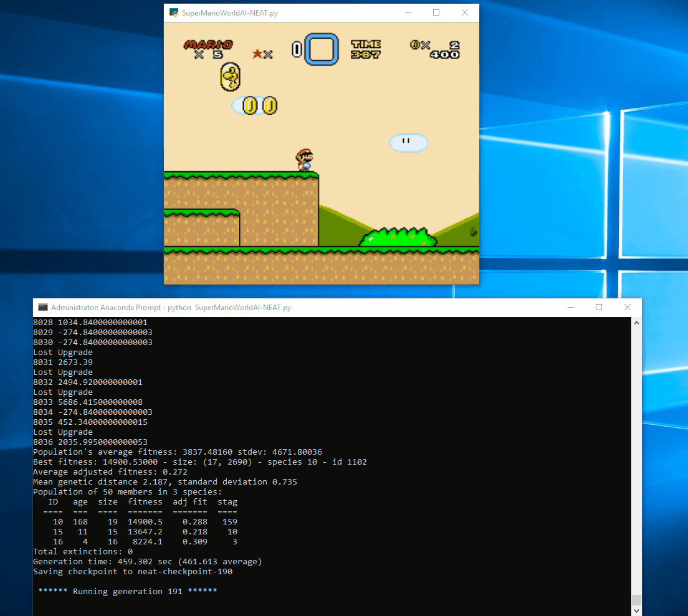688x616 pixels.
Task: Click 'Population of 50 members in 3 species'
Action: click(128, 492)
